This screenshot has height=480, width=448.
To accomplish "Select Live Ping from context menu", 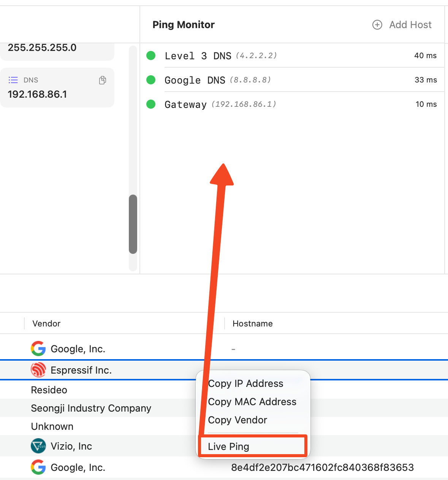I will click(228, 447).
